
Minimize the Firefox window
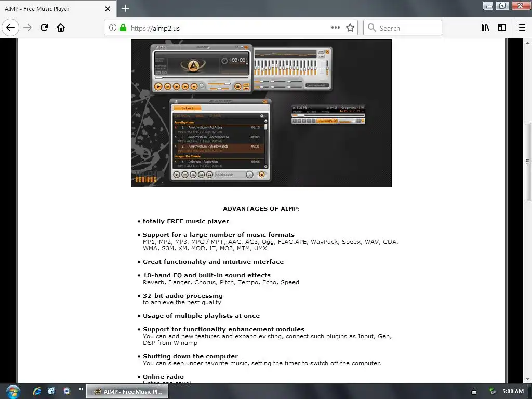(x=487, y=5)
